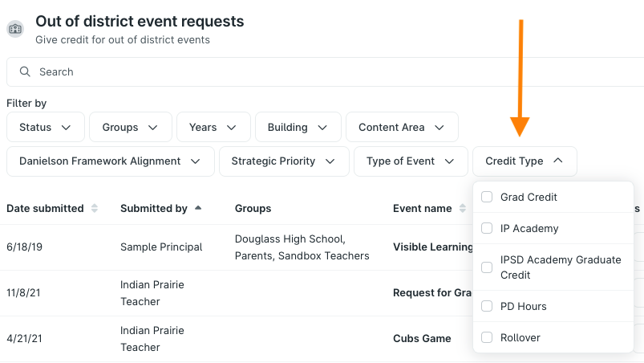This screenshot has height=363, width=644.
Task: Tick the IP Academy checkbox
Action: 487,228
